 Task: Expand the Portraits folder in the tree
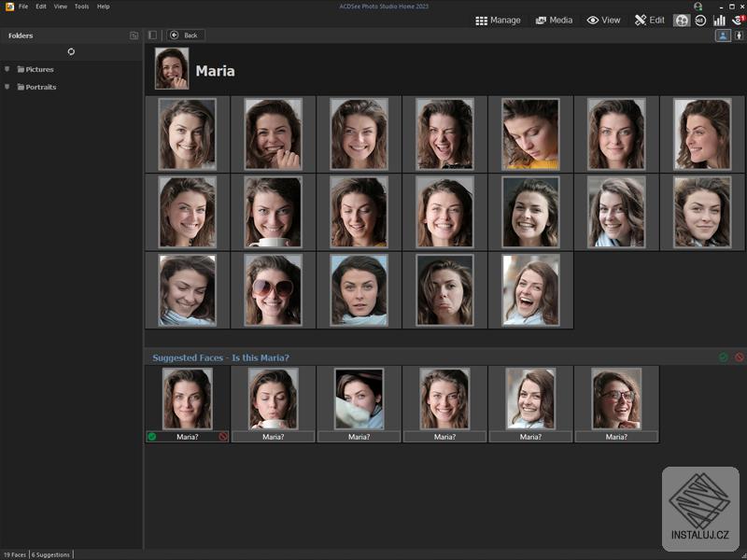tap(8, 87)
